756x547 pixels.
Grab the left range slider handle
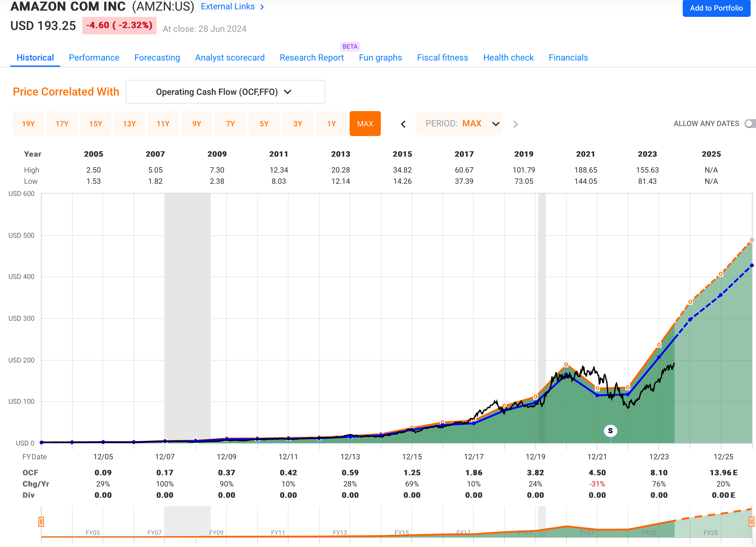41,521
